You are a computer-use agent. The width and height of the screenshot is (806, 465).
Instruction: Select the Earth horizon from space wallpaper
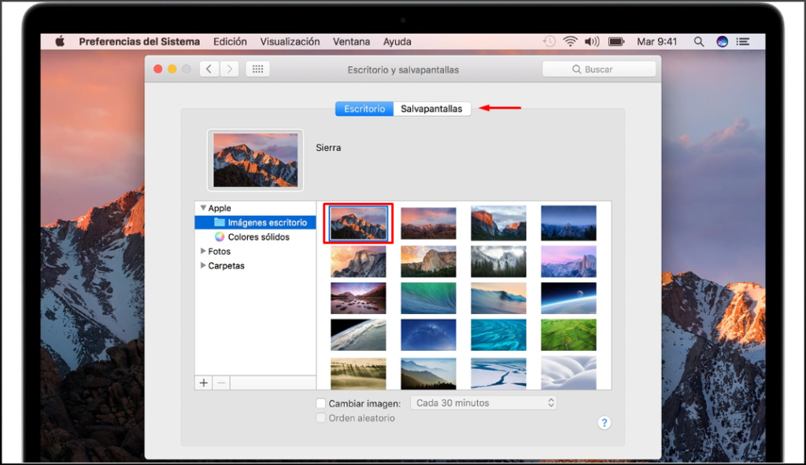pyautogui.click(x=569, y=298)
